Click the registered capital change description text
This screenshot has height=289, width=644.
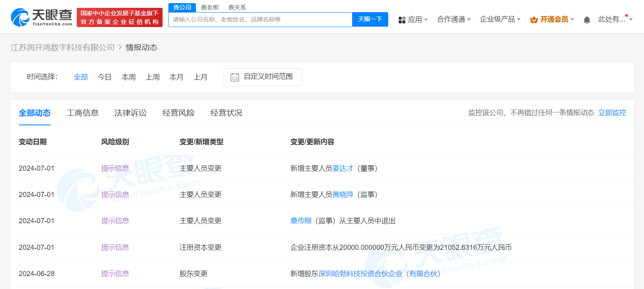pyautogui.click(x=401, y=247)
